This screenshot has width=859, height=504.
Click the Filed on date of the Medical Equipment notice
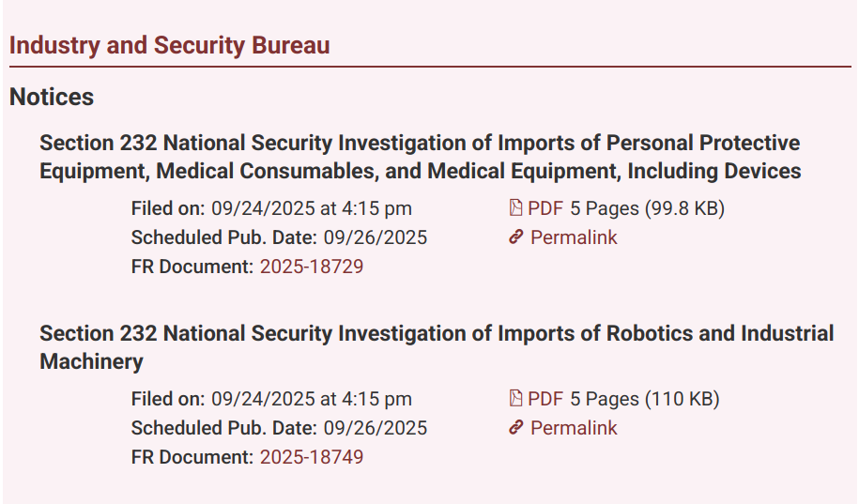(311, 208)
